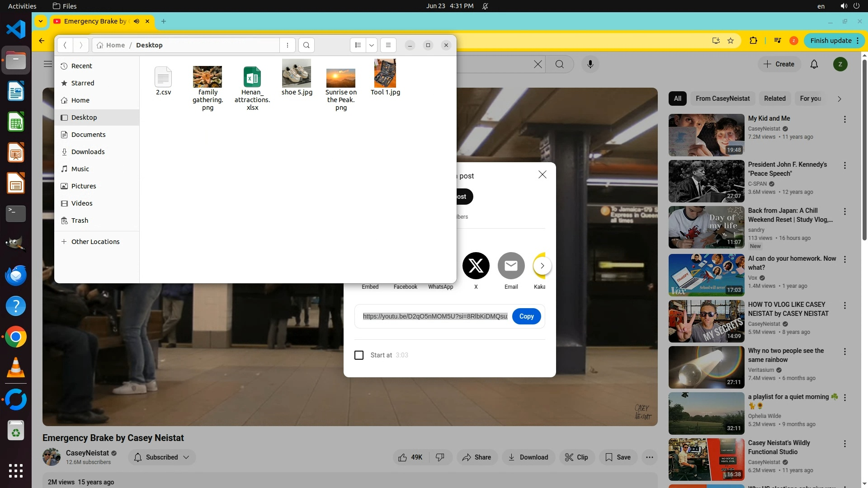Open Files search magnifier icon

pos(307,45)
